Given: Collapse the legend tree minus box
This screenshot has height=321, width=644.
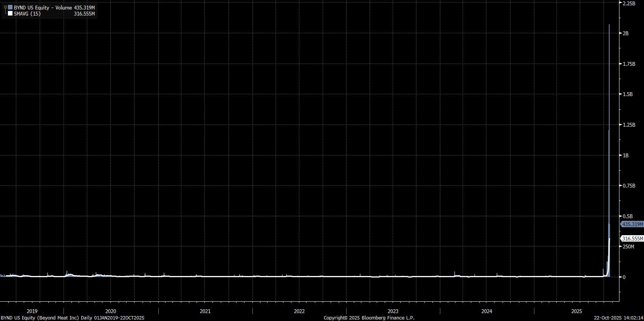Looking at the screenshot, I should click(5, 7).
